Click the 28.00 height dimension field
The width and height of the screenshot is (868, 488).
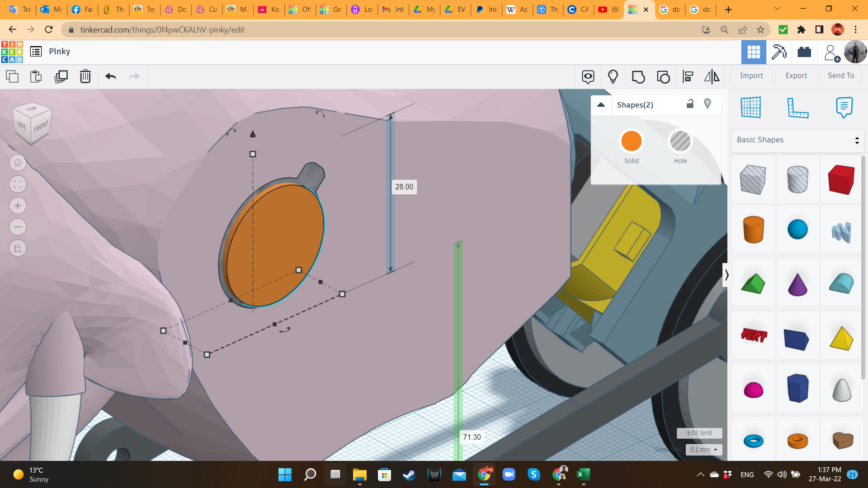[404, 187]
